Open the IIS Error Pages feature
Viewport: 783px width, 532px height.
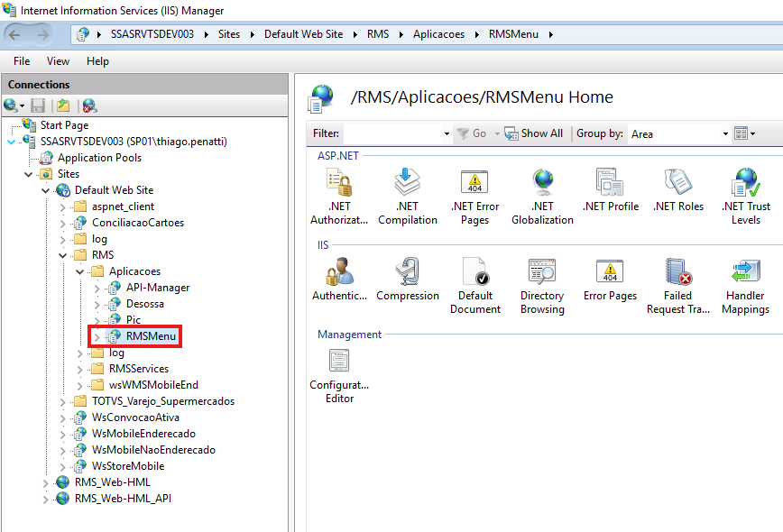click(x=610, y=279)
